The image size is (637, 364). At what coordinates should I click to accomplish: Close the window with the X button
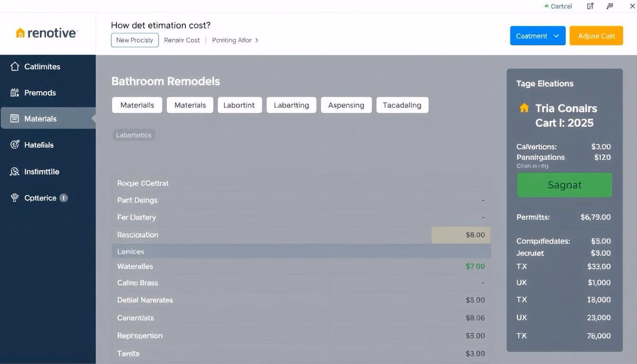[x=632, y=6]
